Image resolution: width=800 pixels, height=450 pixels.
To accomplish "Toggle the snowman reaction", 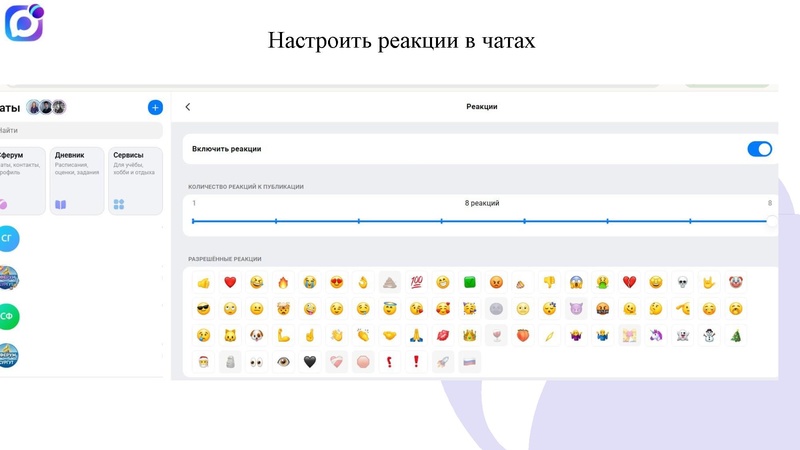I will [x=709, y=335].
